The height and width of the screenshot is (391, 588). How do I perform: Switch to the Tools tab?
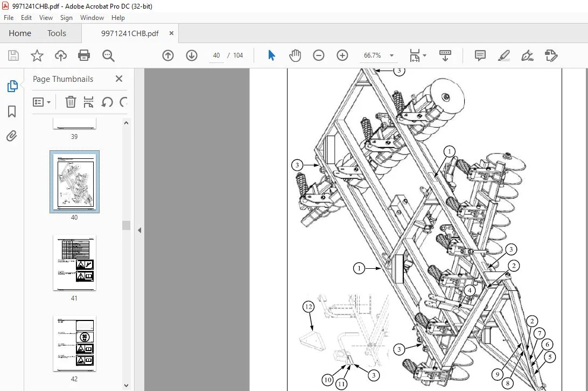[x=57, y=33]
